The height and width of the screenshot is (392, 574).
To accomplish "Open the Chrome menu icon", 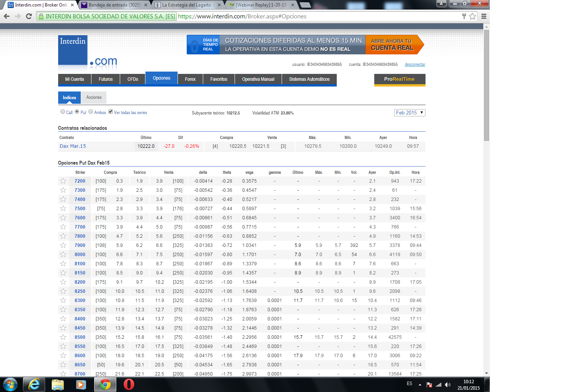I will [x=484, y=16].
